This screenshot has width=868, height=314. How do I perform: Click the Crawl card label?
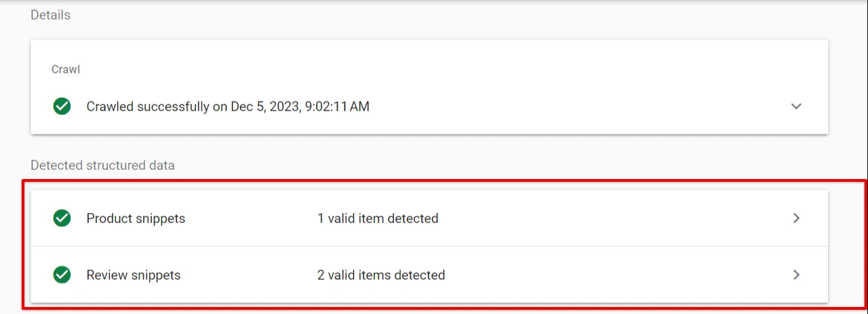click(65, 70)
